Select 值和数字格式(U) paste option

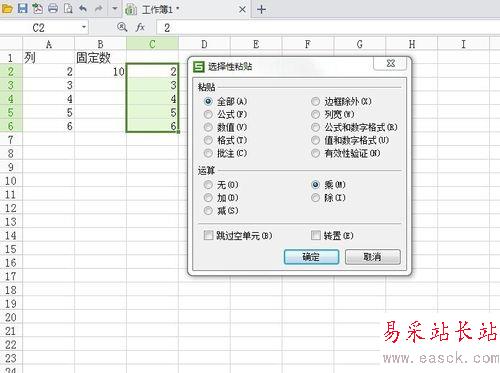350,140
